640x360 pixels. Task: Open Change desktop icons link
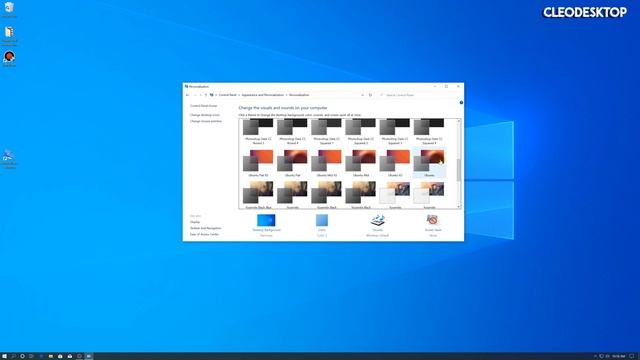pos(204,115)
